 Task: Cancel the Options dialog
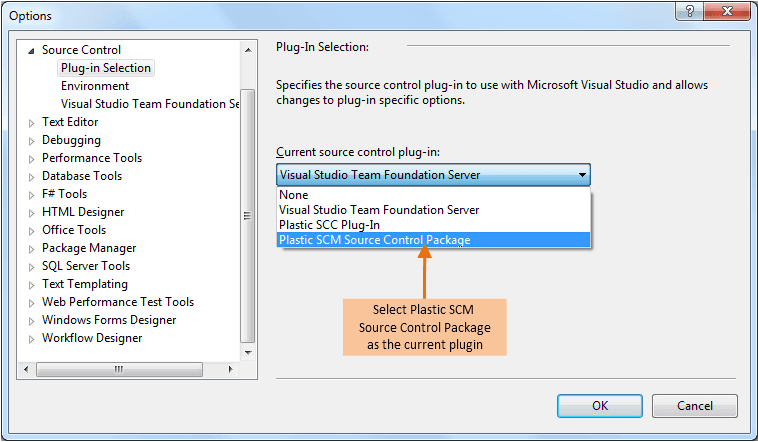pyautogui.click(x=695, y=406)
